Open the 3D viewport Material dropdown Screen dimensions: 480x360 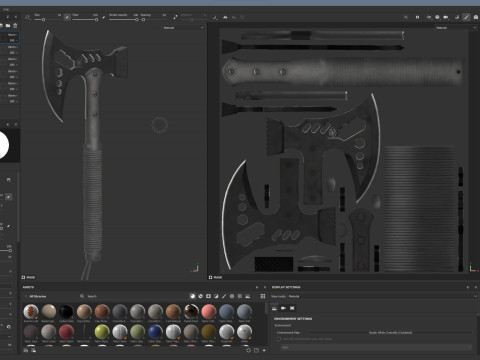183,28
